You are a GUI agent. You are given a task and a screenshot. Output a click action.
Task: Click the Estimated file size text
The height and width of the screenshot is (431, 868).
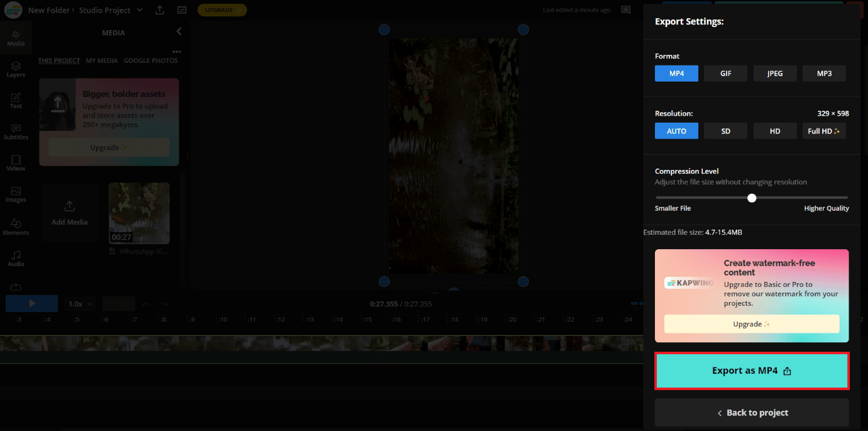click(x=693, y=232)
